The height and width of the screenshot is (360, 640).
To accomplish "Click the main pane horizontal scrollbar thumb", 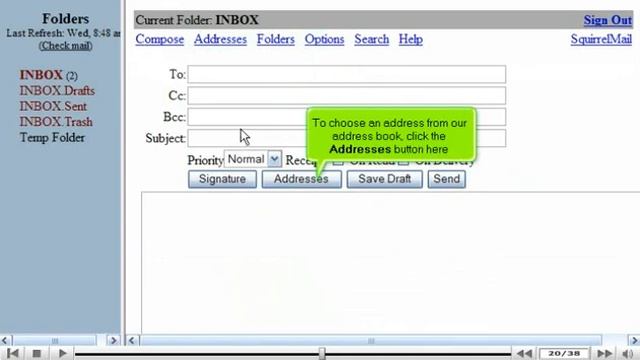I will (x=371, y=340).
